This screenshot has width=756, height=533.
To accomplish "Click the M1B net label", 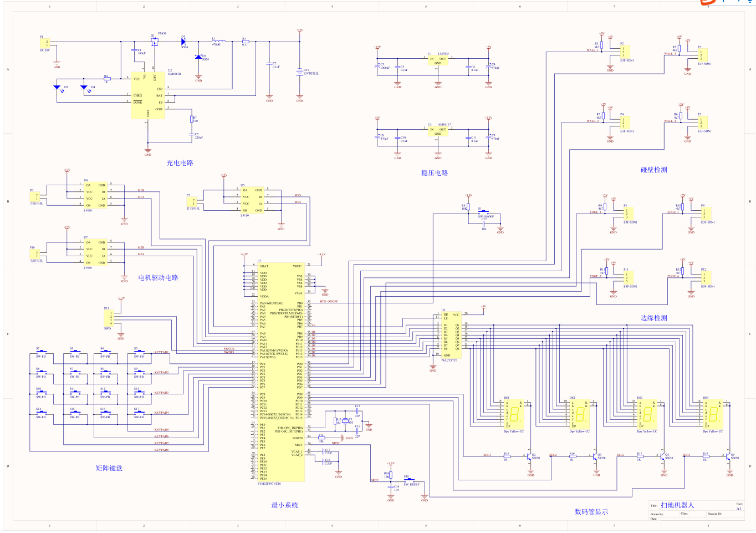I will coord(141,190).
